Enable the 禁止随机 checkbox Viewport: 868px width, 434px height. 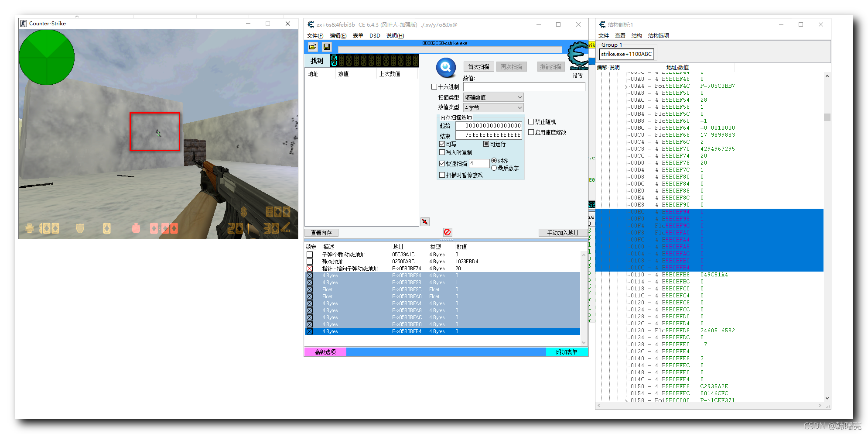coord(531,122)
